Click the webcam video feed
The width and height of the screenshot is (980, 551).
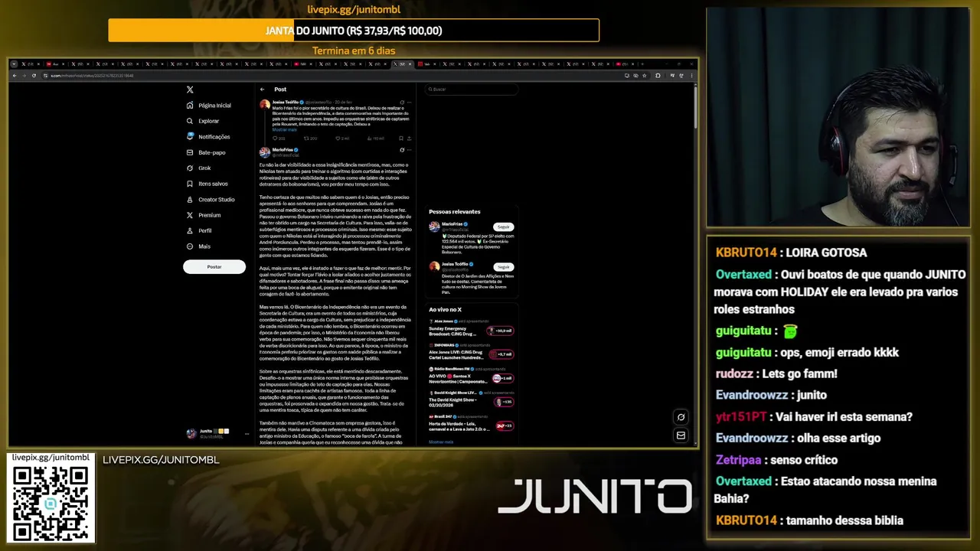pyautogui.click(x=838, y=117)
